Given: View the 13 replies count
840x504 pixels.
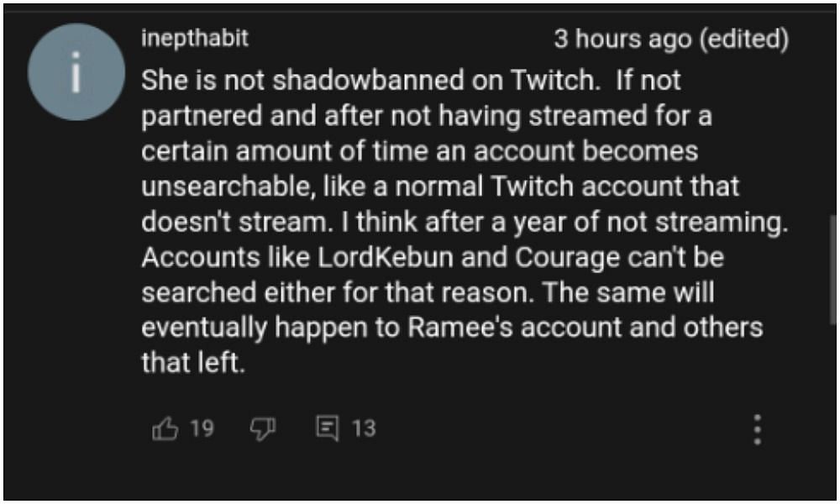Looking at the screenshot, I should (363, 429).
